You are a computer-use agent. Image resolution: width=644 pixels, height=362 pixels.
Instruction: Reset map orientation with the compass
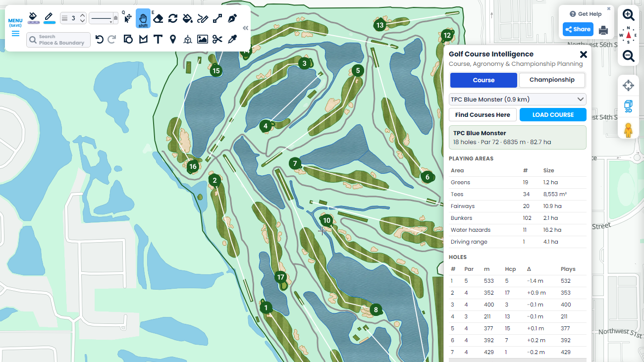coord(629,35)
